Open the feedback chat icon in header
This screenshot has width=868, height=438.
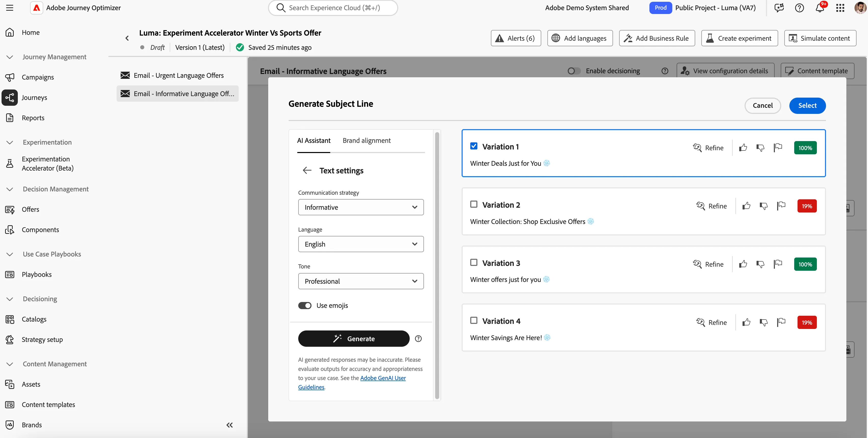click(x=779, y=8)
